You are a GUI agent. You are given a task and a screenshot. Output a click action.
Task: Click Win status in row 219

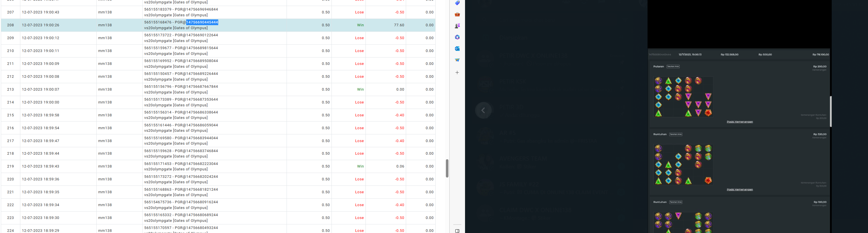tap(360, 166)
